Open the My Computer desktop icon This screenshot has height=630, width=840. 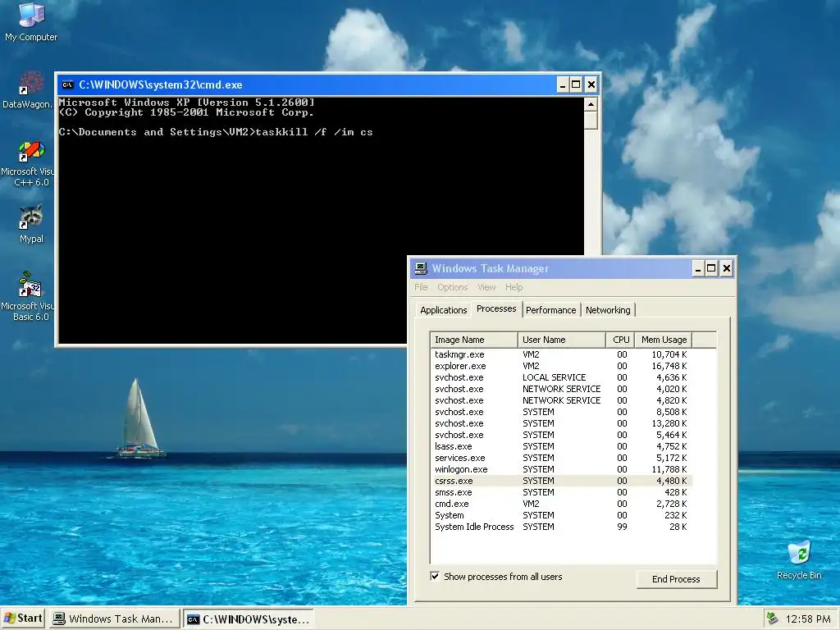(30, 22)
